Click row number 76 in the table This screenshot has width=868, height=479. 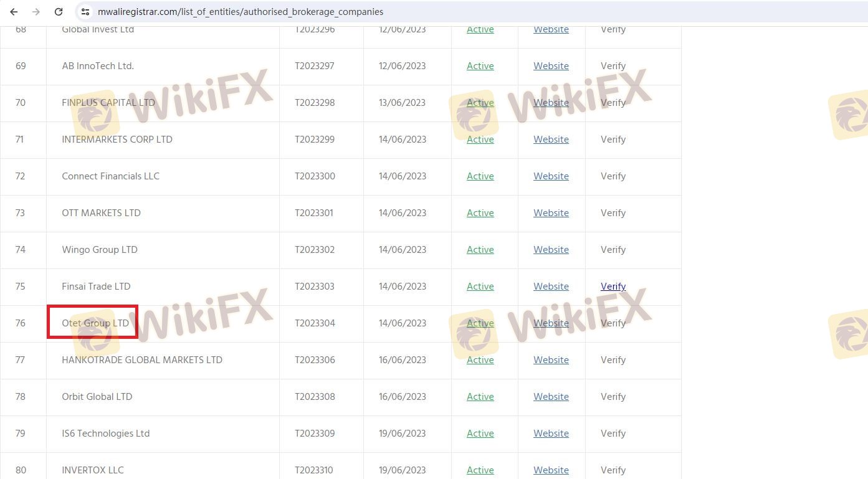point(21,323)
